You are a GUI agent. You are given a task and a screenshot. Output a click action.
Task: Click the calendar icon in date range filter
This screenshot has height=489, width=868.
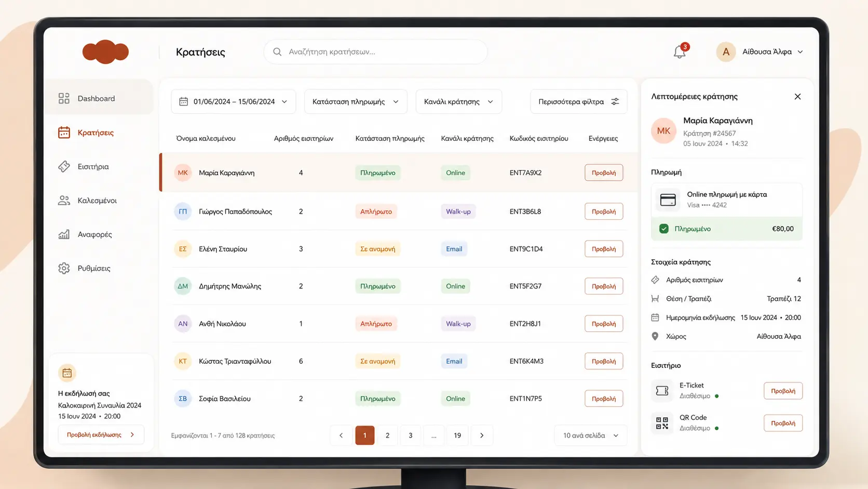tap(183, 101)
